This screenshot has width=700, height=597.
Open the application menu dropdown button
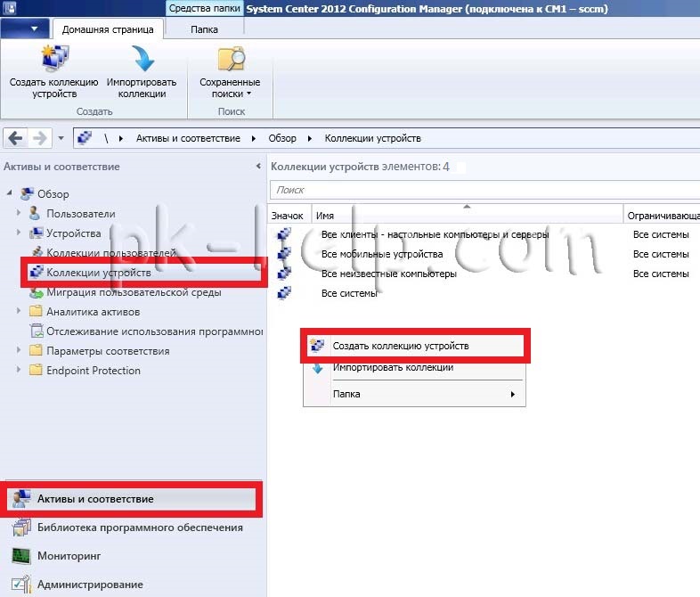[25, 29]
